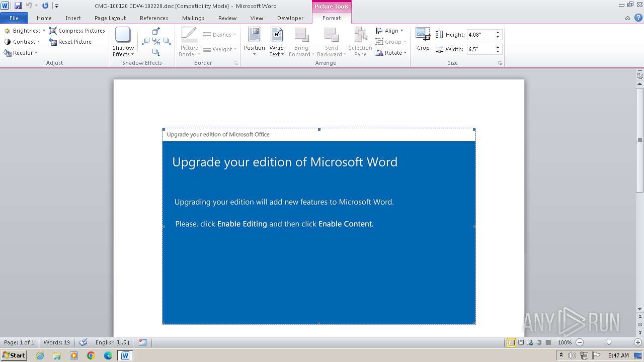This screenshot has height=362, width=644.
Task: Toggle the ruler icon above vertical scrollbar
Action: [640, 76]
